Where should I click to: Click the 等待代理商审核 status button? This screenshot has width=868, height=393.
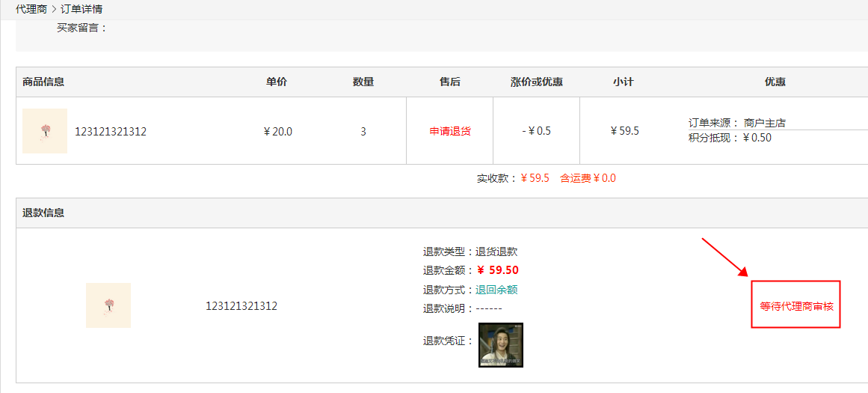pos(796,306)
